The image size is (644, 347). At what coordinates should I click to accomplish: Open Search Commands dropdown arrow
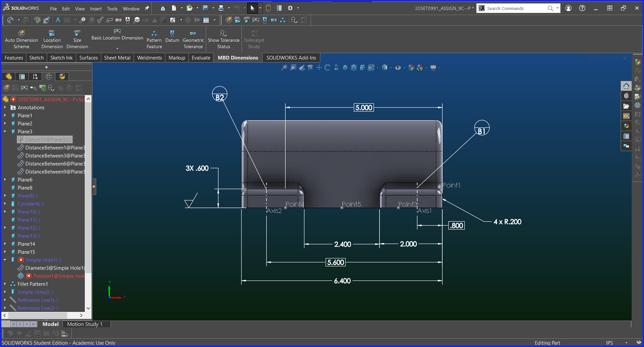557,8
